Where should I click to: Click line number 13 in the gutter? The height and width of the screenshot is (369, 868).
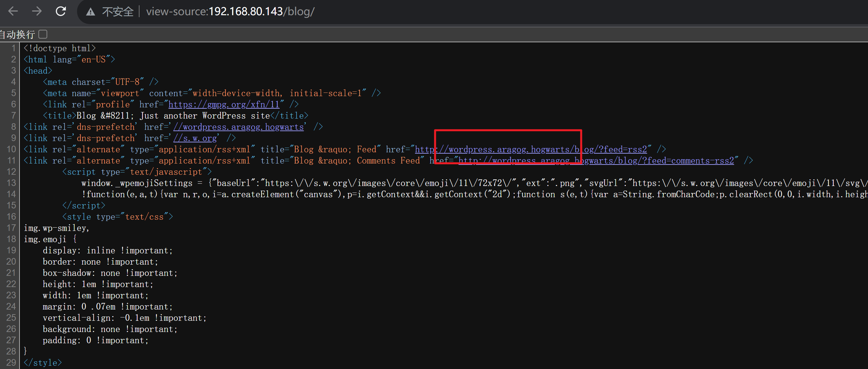coord(11,183)
